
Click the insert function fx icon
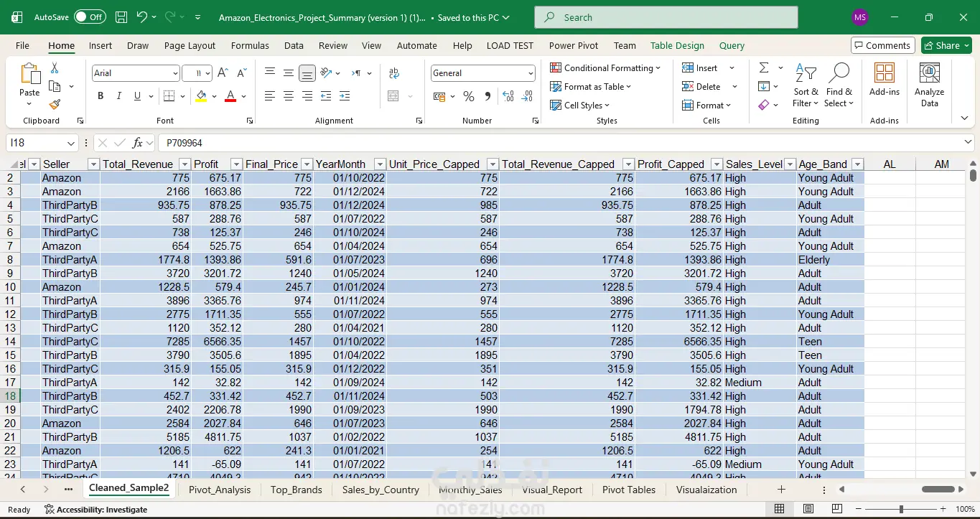click(138, 143)
